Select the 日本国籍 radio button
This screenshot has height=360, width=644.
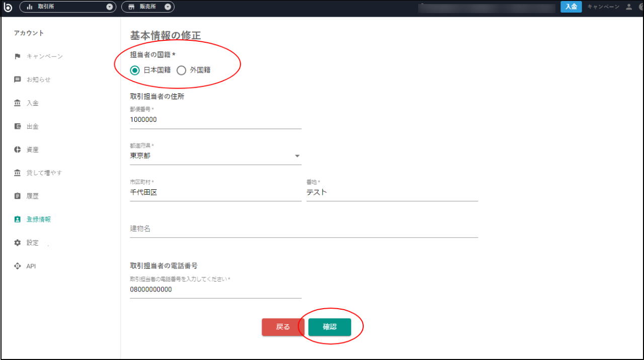(x=134, y=70)
